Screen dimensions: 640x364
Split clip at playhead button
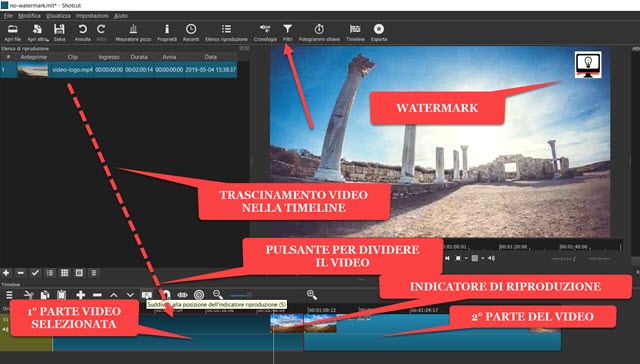point(147,295)
